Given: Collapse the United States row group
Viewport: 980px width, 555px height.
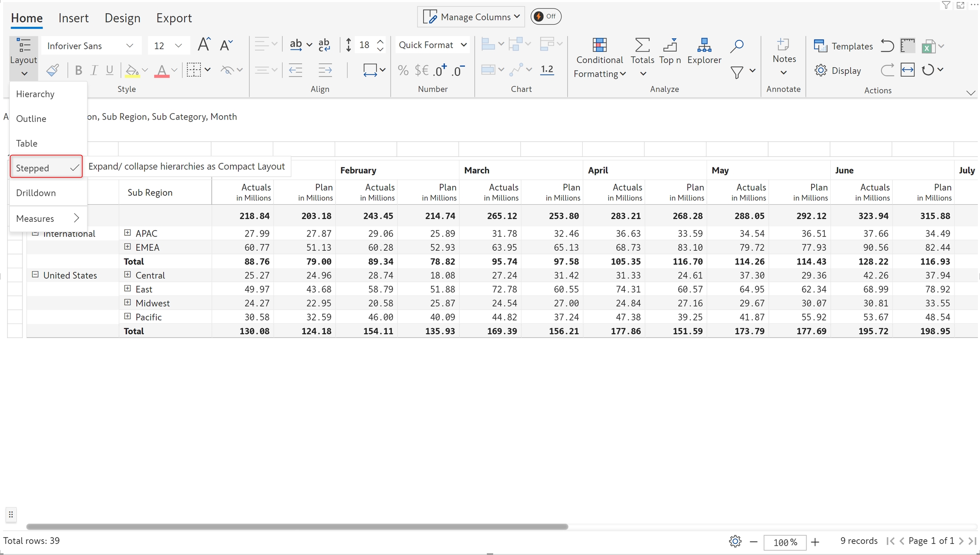Looking at the screenshot, I should click(x=35, y=275).
